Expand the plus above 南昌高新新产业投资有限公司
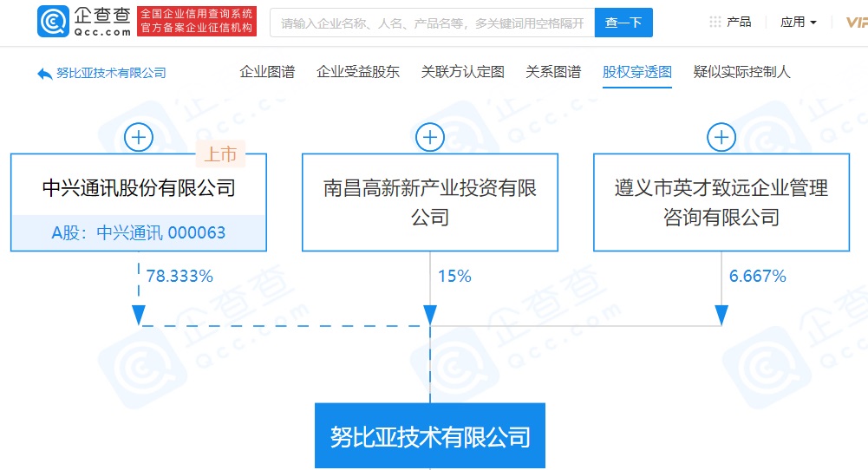The height and width of the screenshot is (470, 868). (x=430, y=137)
